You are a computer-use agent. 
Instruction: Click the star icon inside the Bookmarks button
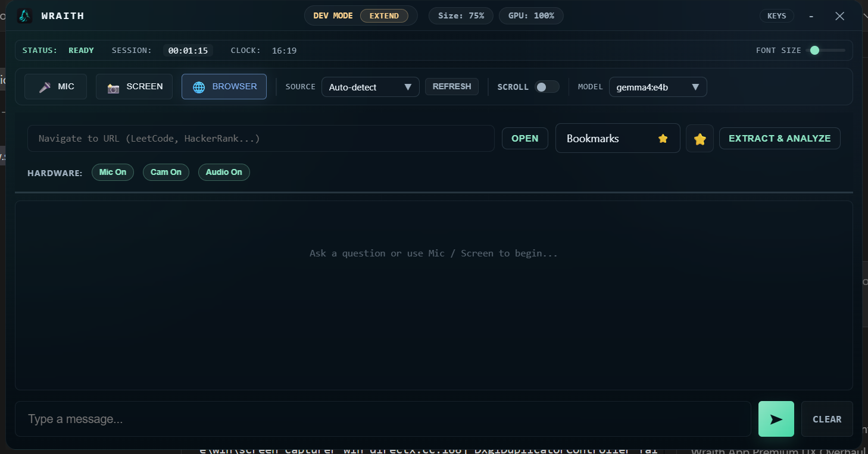point(663,138)
